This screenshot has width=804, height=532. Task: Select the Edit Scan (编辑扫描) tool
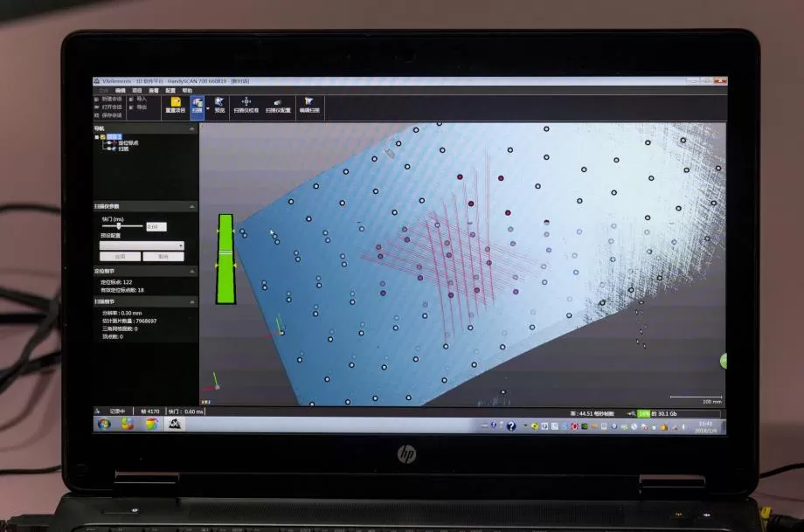click(x=309, y=105)
